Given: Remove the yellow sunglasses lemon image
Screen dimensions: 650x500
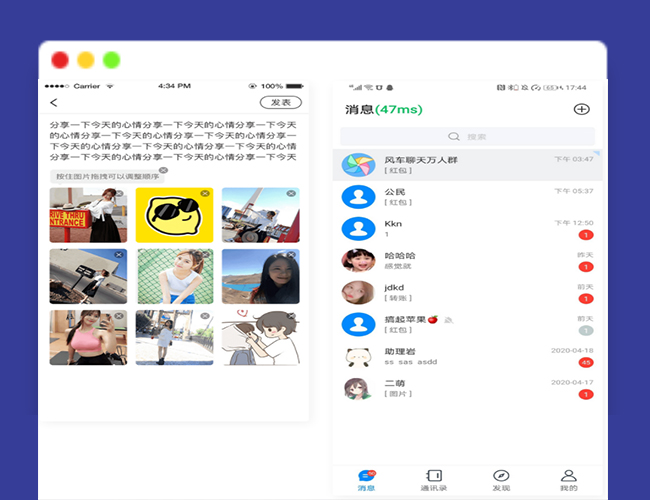Looking at the screenshot, I should pos(205,193).
